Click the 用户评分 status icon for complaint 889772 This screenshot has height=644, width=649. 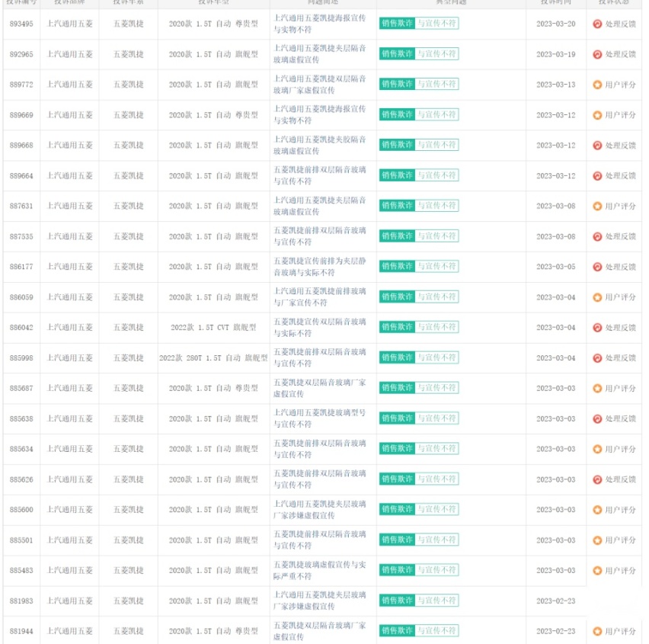click(x=597, y=85)
